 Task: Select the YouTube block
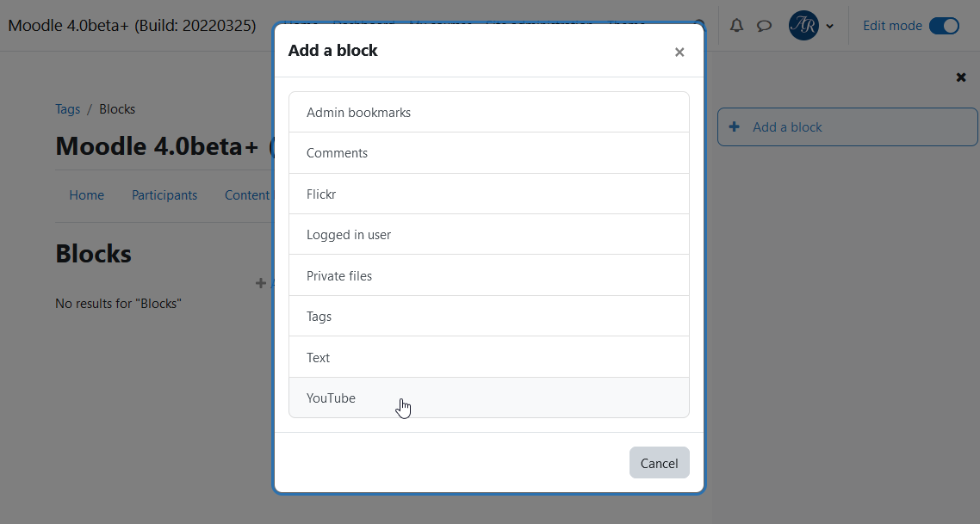[489, 398]
